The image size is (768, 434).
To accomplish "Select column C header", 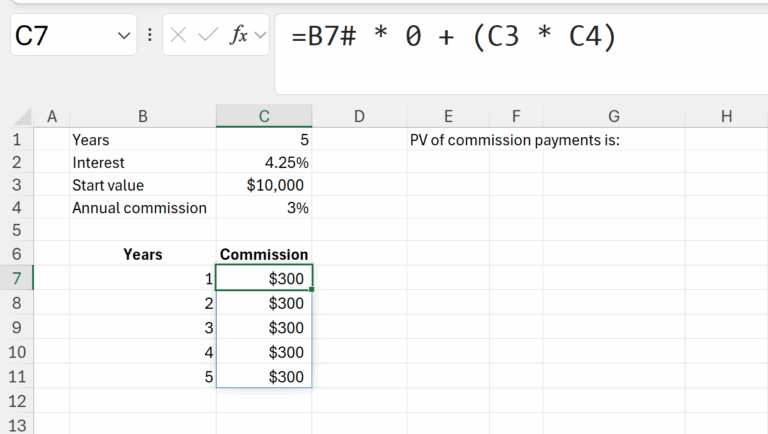I will [x=264, y=117].
